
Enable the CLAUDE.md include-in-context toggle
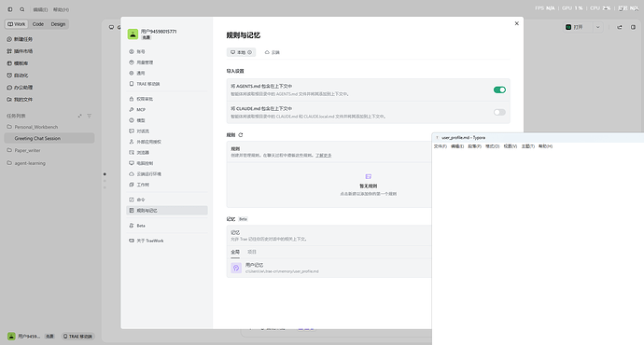coord(499,112)
